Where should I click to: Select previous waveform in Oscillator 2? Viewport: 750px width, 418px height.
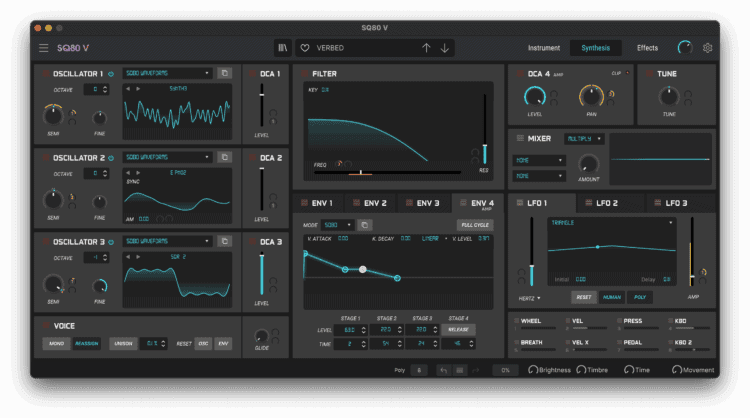(128, 173)
